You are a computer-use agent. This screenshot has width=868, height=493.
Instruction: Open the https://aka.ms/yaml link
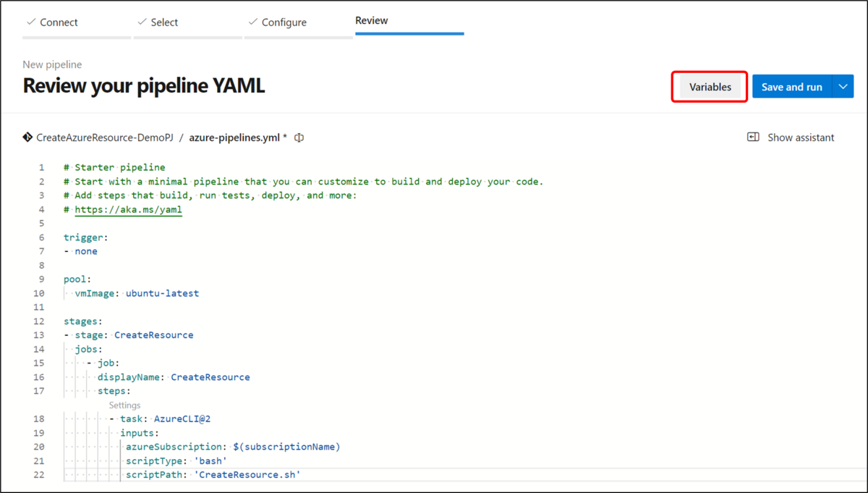tap(128, 210)
